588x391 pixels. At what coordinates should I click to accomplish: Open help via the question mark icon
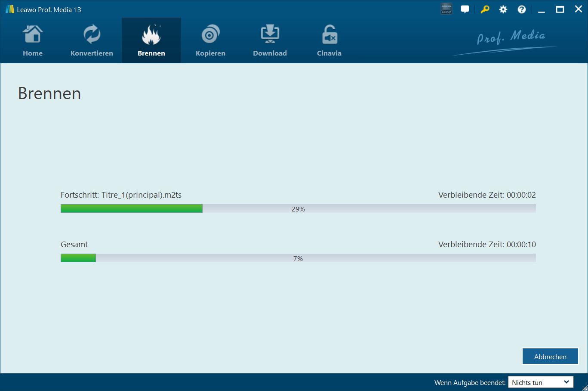point(522,9)
